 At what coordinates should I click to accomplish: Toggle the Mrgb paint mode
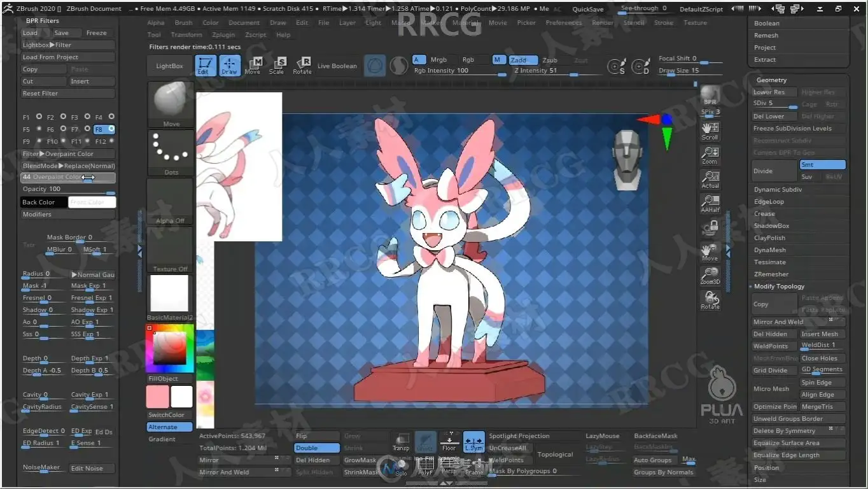438,60
